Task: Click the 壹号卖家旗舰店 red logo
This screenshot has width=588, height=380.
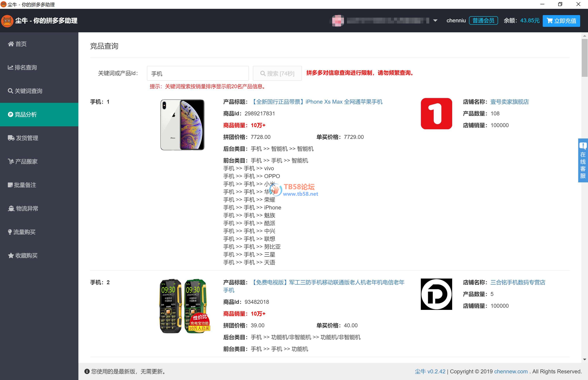Action: [x=436, y=113]
